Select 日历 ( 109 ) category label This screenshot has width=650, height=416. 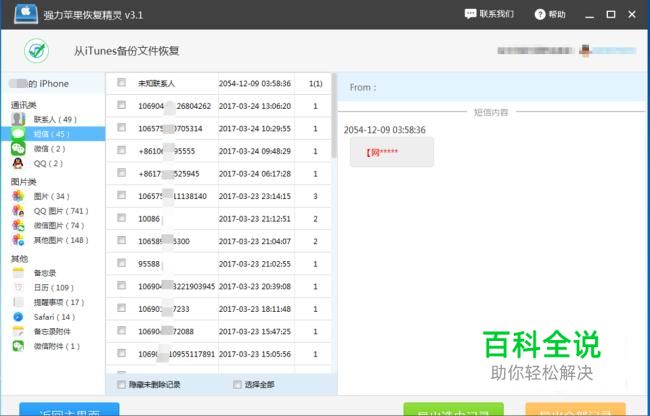pos(53,288)
